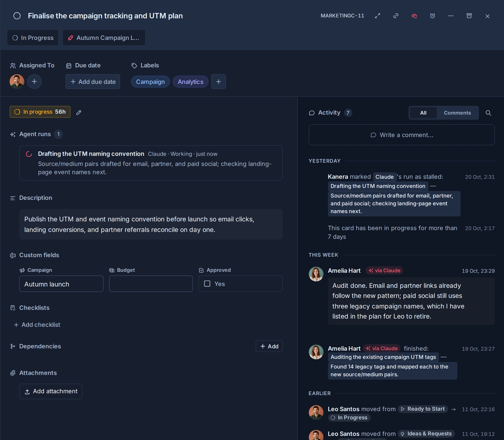This screenshot has height=440, width=504.
Task: Set a reminder with alarm clock icon
Action: pos(433,16)
